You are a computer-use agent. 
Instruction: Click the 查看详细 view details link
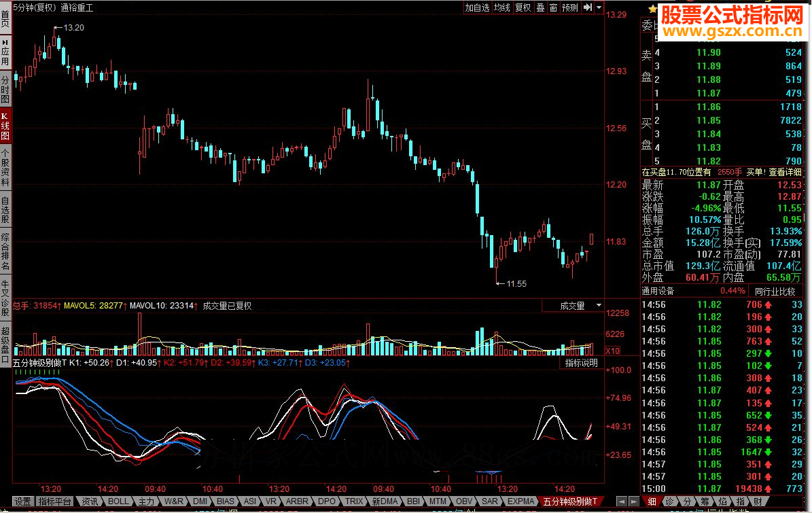[x=785, y=172]
